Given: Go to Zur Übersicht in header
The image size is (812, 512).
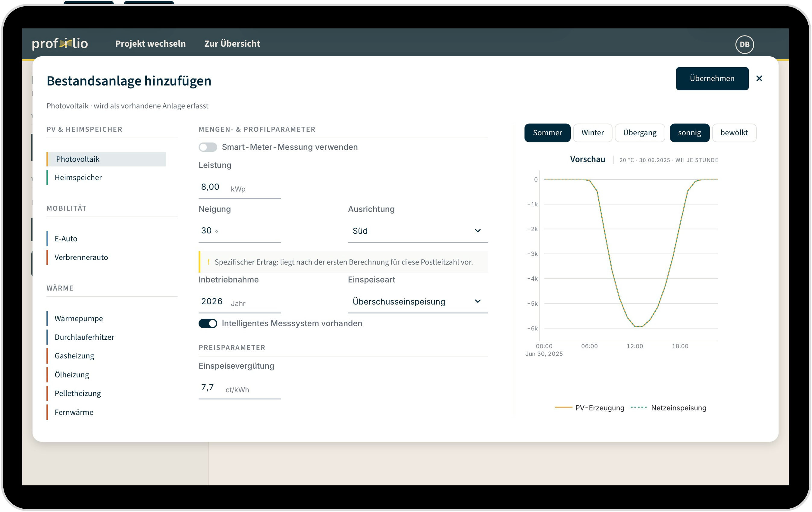Looking at the screenshot, I should tap(232, 43).
